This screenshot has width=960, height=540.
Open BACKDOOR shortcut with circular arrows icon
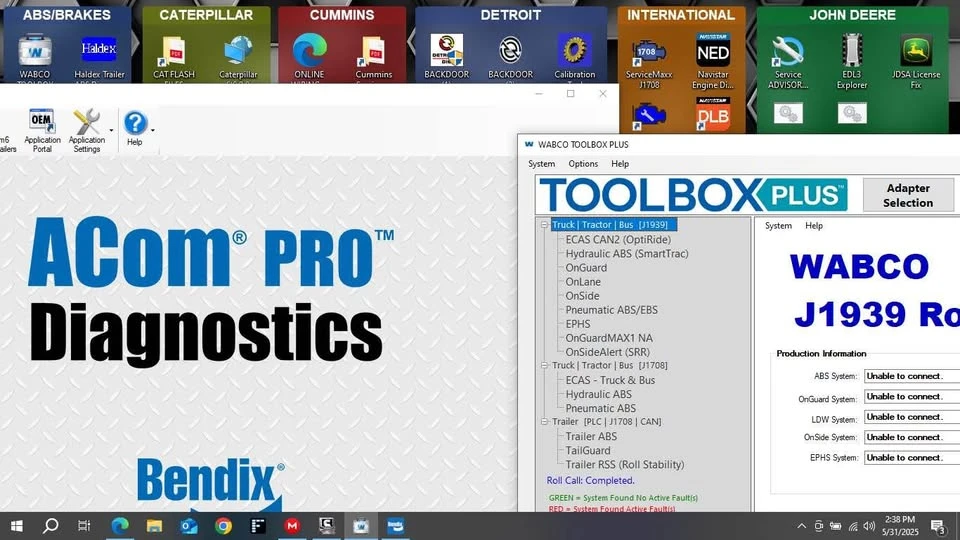tap(511, 56)
